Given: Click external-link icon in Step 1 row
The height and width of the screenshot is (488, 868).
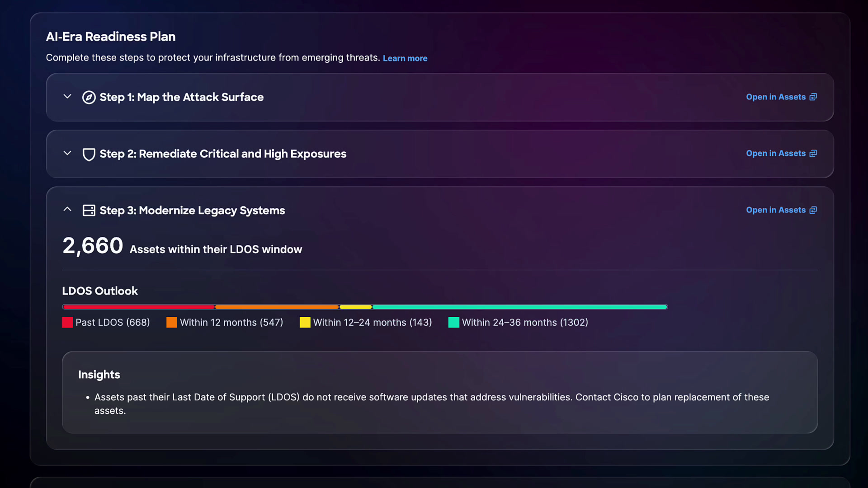Looking at the screenshot, I should tap(813, 97).
